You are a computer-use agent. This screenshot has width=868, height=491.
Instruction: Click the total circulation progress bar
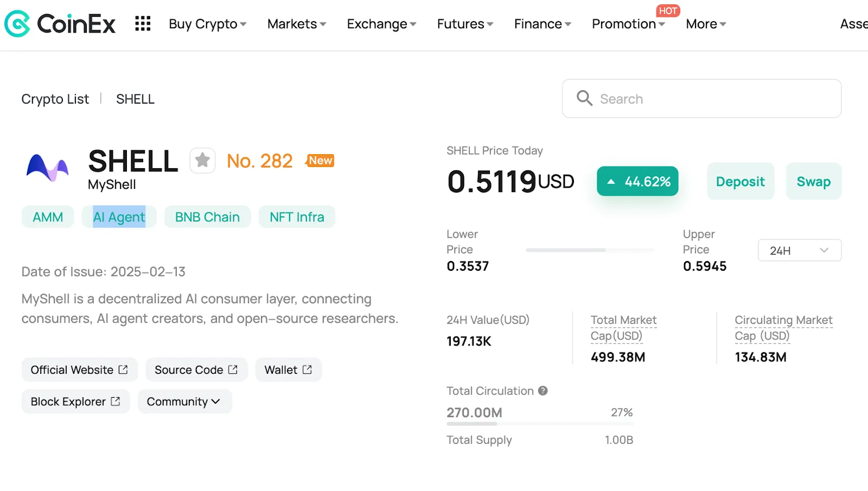pyautogui.click(x=540, y=424)
